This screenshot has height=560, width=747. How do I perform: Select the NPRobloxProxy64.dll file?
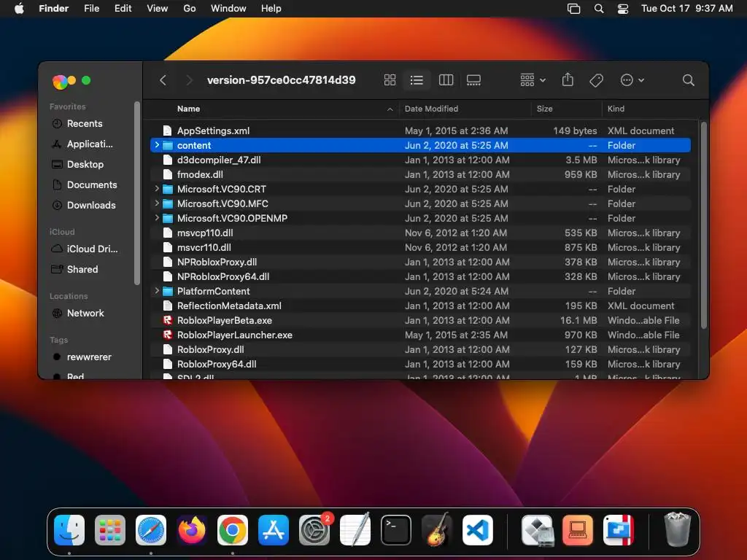[x=420, y=276]
